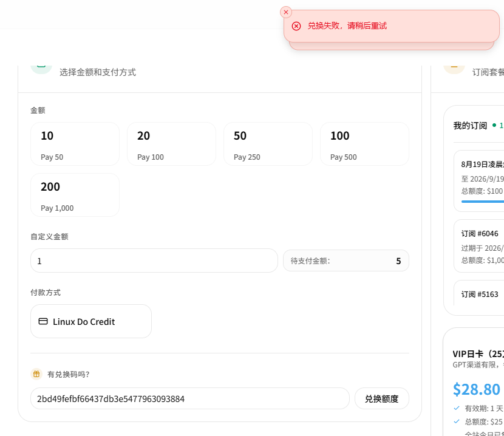This screenshot has width=504, height=436.
Task: Click the 待支付金额 value box
Action: click(x=346, y=261)
